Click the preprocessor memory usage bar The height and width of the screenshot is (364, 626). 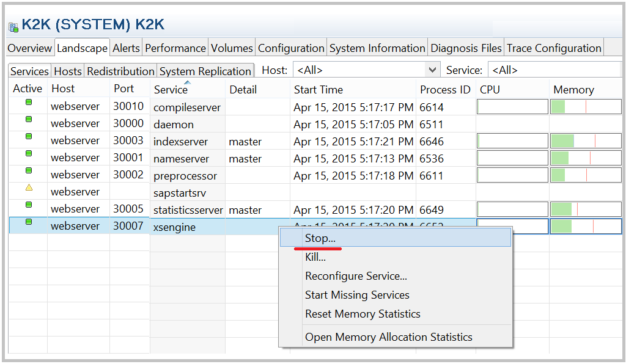[x=586, y=175]
